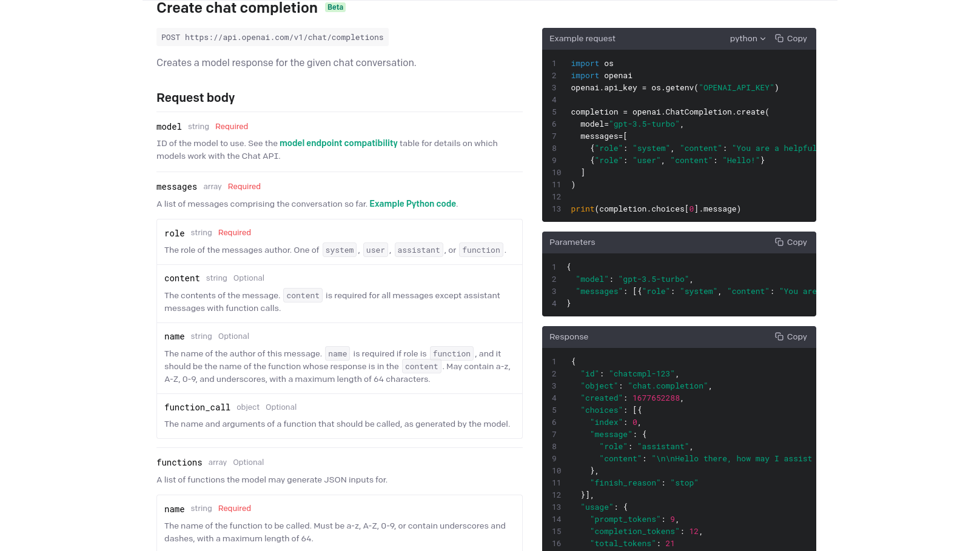
Task: Click the copy icon beside python selector
Action: 779,38
